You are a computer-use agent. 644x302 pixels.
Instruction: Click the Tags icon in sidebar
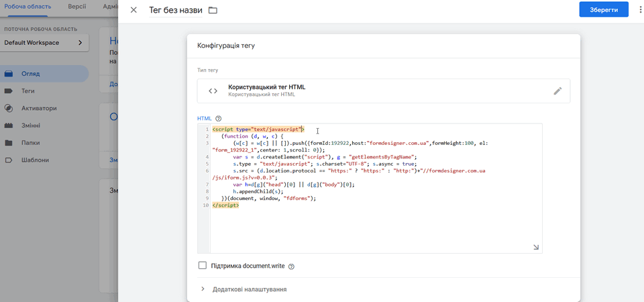[x=9, y=91]
